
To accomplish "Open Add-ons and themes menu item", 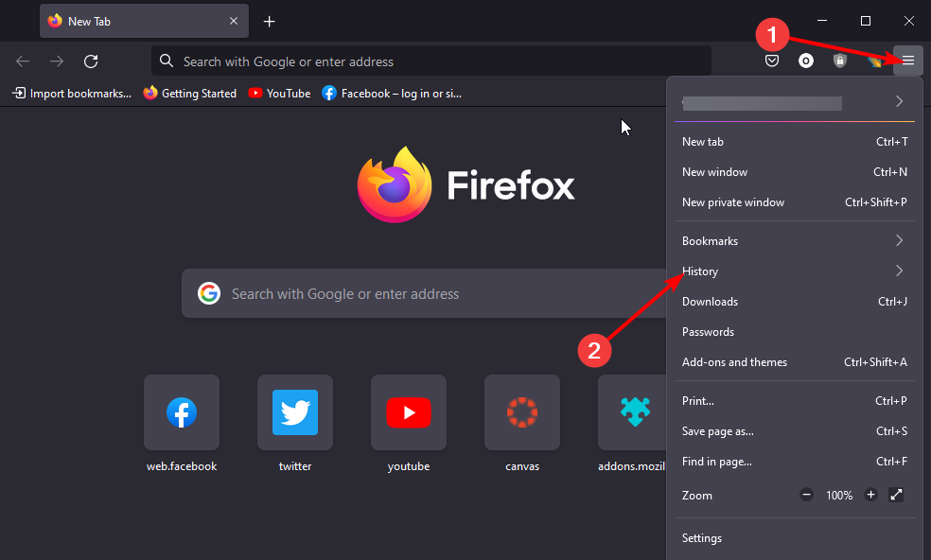I will 795,361.
